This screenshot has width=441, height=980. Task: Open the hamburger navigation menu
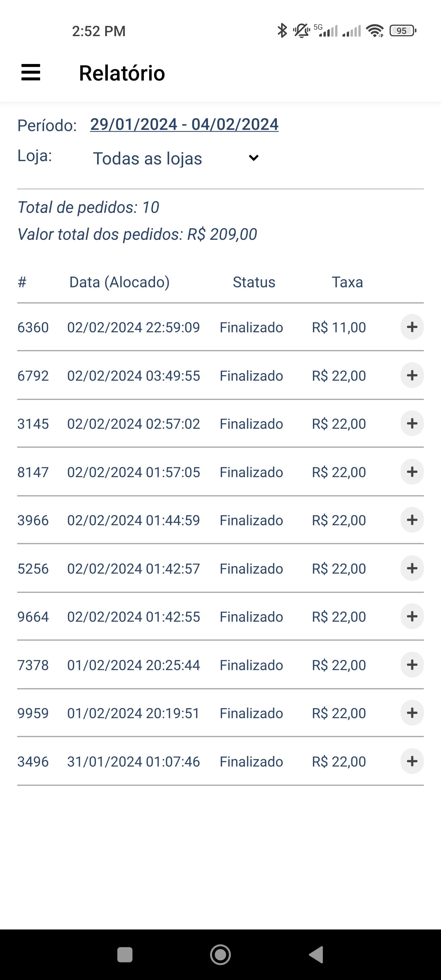(31, 72)
